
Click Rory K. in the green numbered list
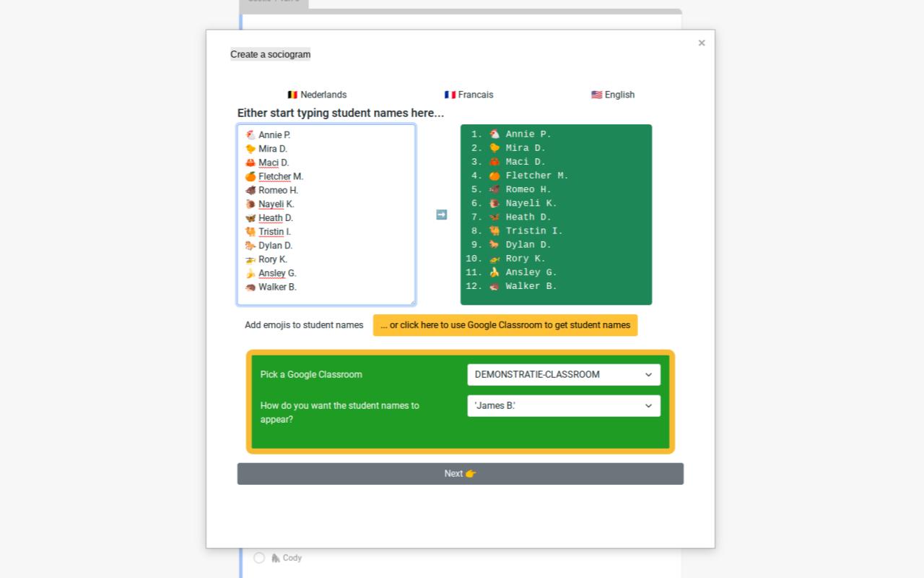pos(526,259)
